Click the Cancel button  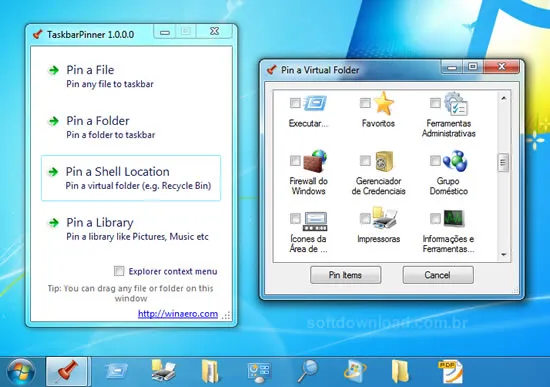pyautogui.click(x=438, y=275)
